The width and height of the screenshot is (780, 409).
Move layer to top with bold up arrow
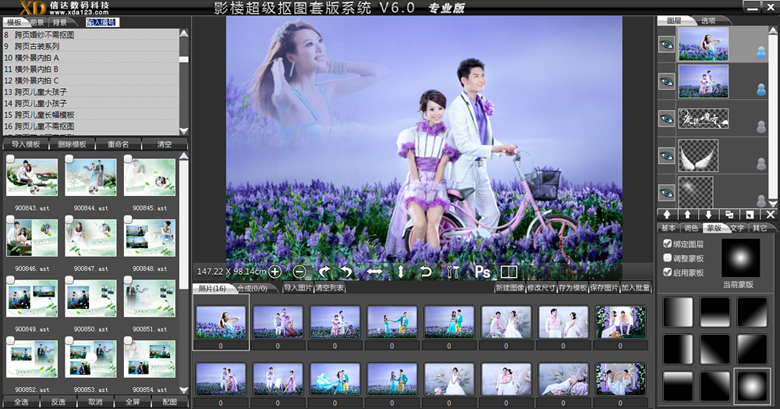pyautogui.click(x=667, y=214)
